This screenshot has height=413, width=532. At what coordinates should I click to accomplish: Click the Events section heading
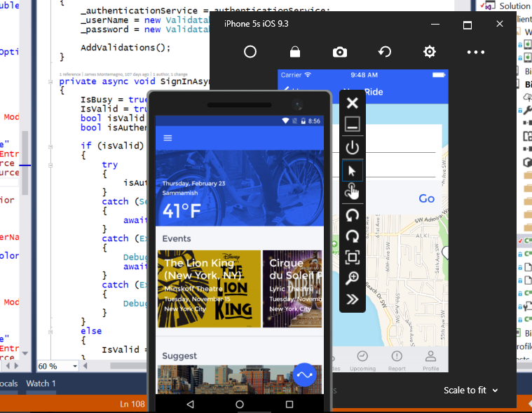coord(177,238)
